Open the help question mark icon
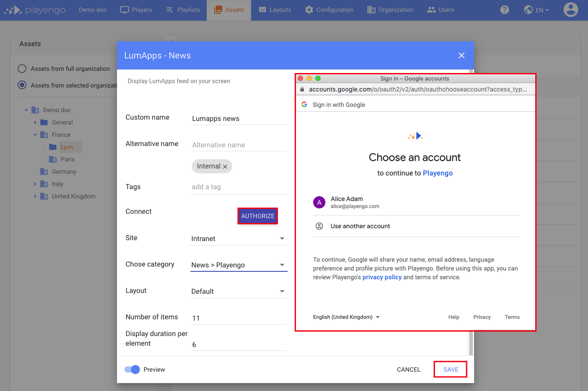The width and height of the screenshot is (588, 391). [504, 10]
